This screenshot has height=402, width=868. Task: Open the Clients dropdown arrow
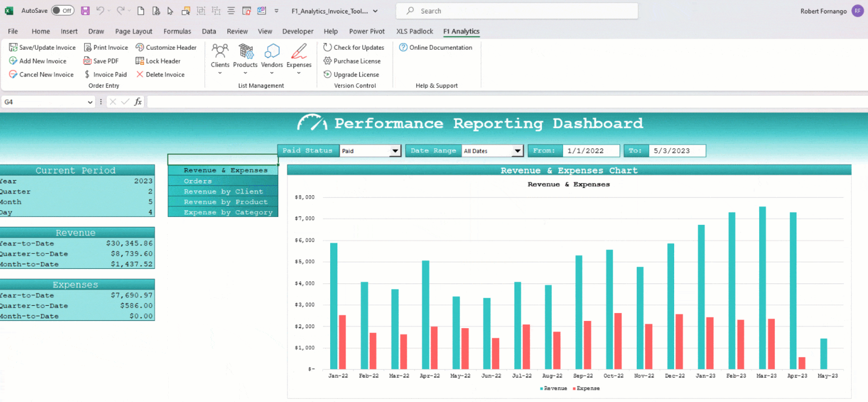coord(220,72)
